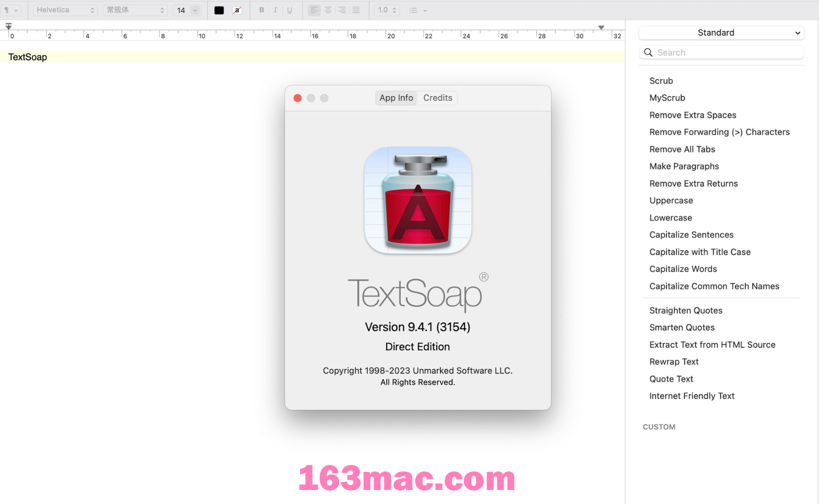Toggle bold formatting
819x504 pixels.
click(261, 10)
